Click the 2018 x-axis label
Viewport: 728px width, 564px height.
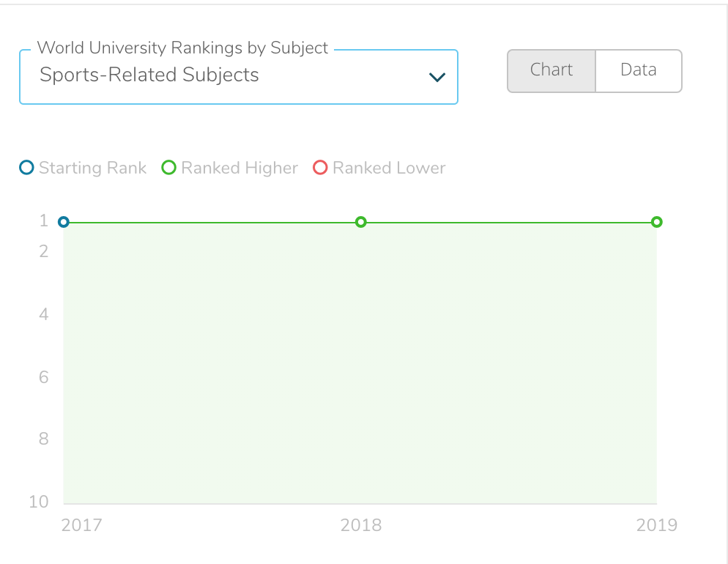pos(361,525)
